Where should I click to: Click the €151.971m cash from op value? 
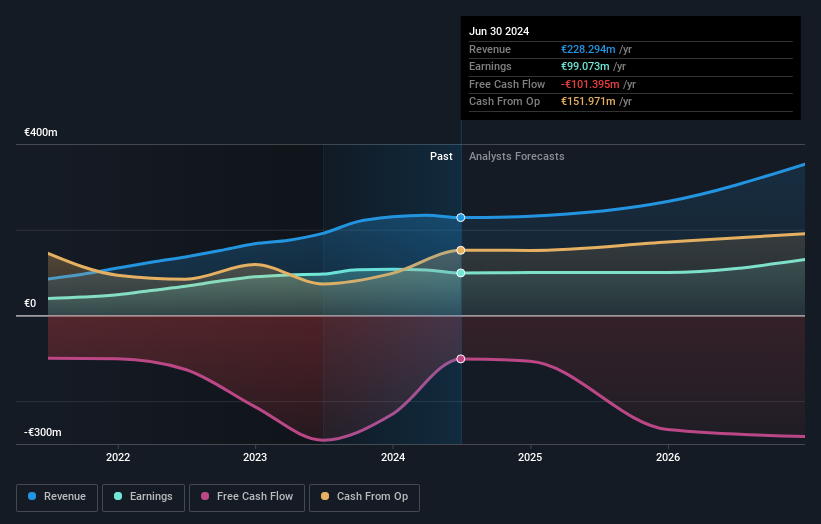(588, 102)
